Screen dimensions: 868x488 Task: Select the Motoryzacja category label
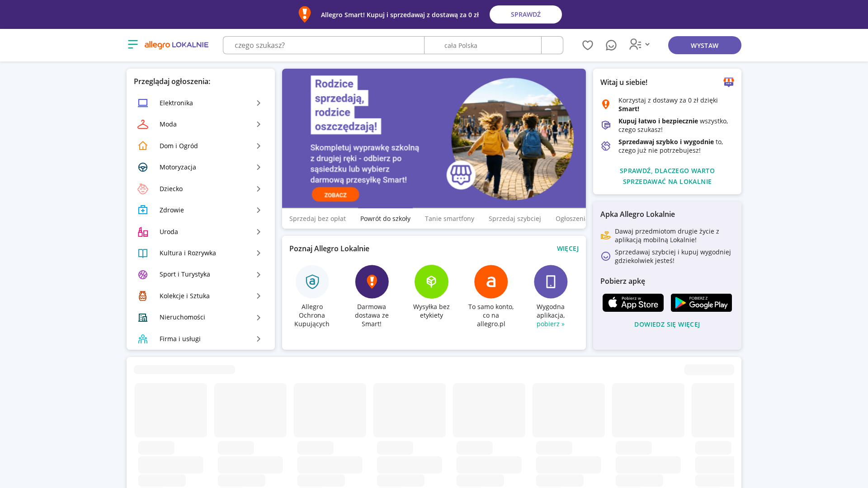(178, 167)
